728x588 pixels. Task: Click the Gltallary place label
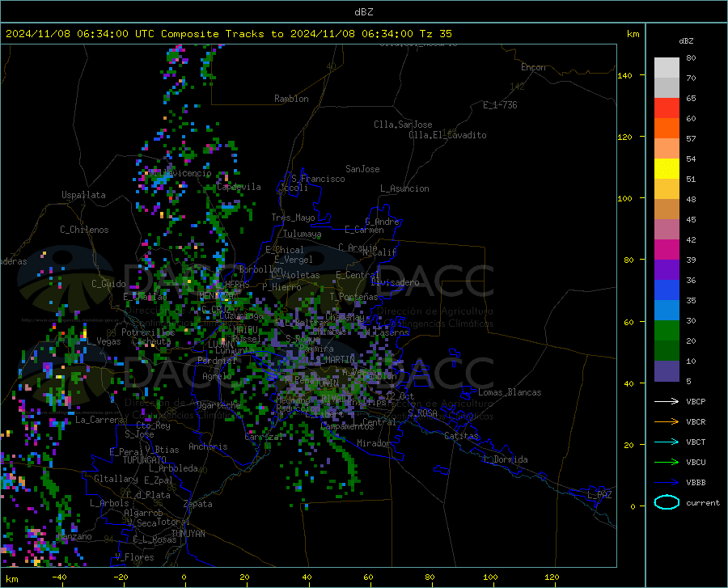(116, 479)
